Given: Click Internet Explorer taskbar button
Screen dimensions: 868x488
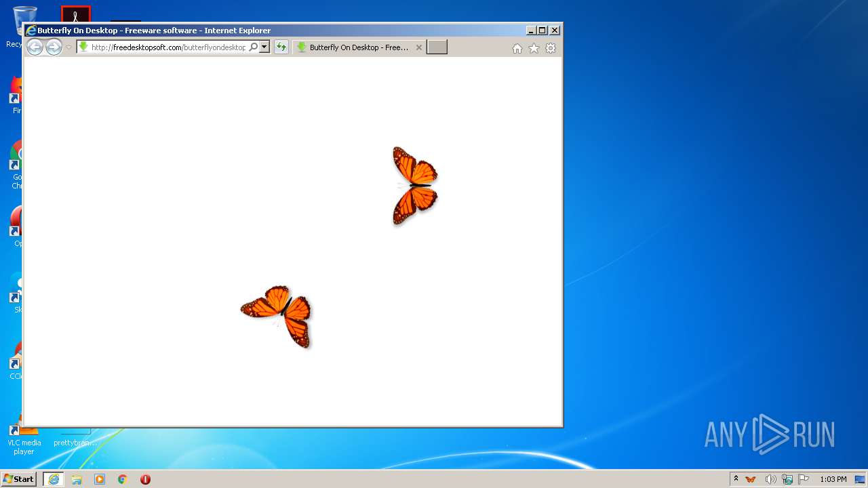Looking at the screenshot, I should pyautogui.click(x=54, y=479).
